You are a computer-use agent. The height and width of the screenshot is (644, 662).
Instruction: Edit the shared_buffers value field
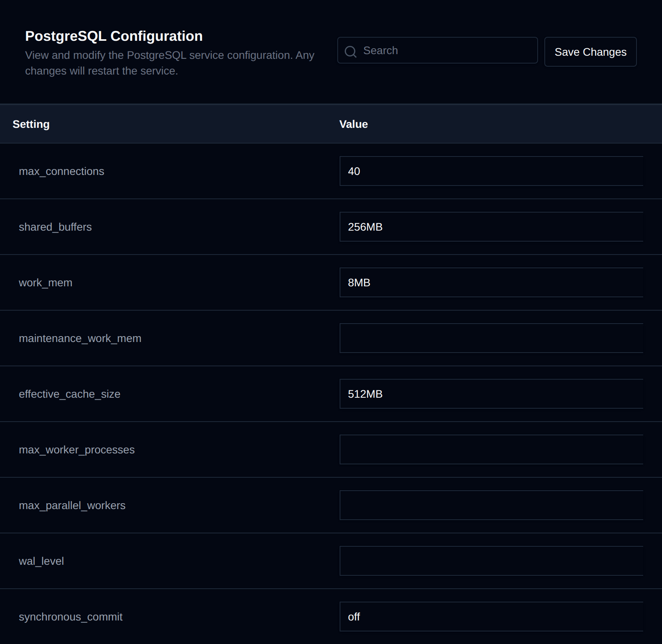coord(491,227)
